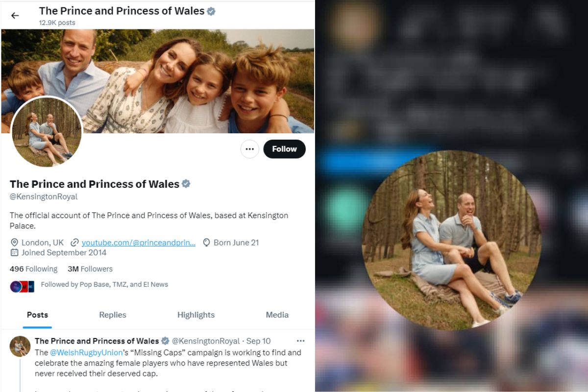Screen dimensions: 588x392
Task: Select the Media tab
Action: coord(277,315)
